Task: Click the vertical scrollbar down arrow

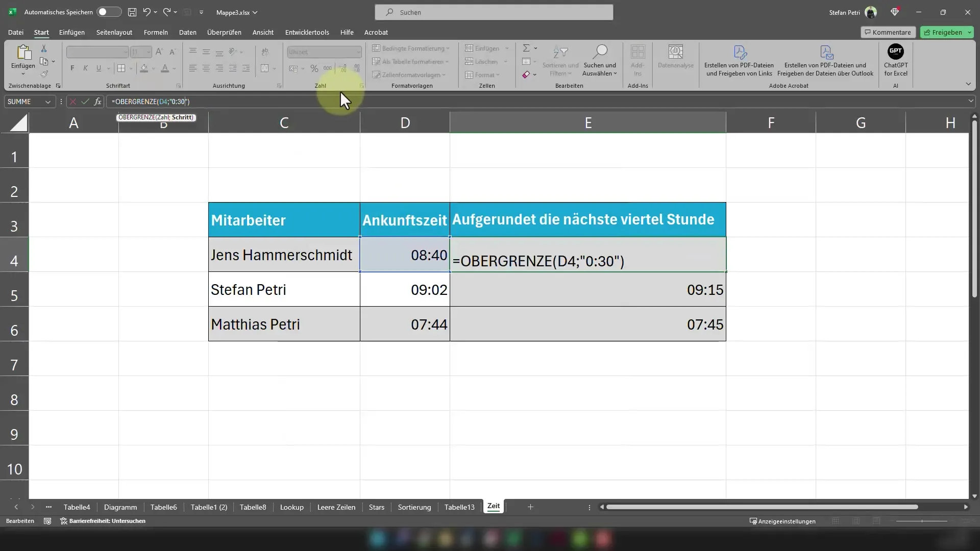Action: point(974,496)
